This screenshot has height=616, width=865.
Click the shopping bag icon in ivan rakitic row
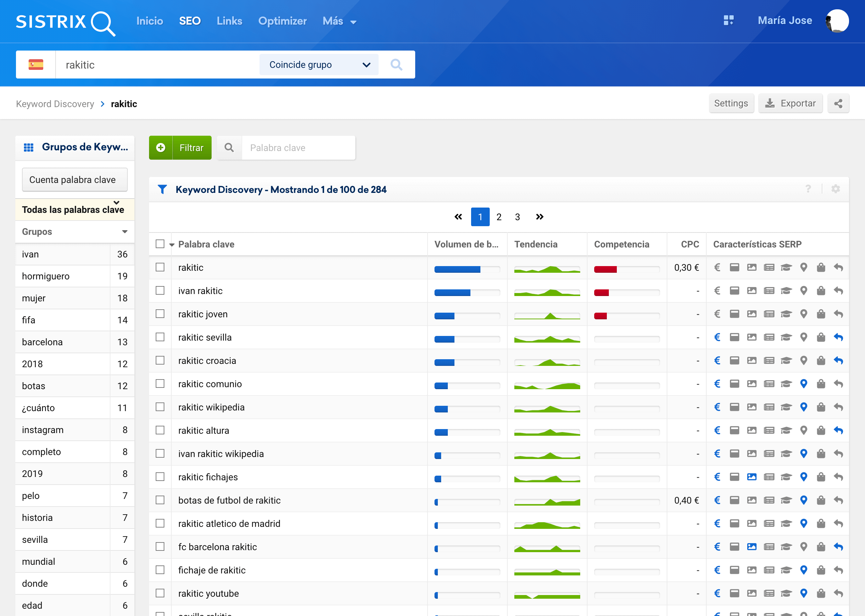[x=821, y=291]
